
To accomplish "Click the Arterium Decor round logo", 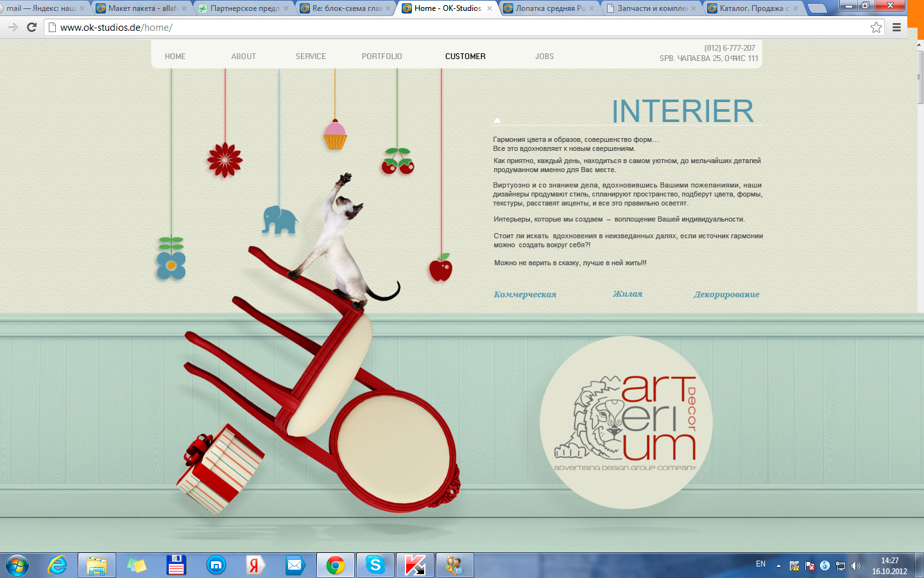I will [x=626, y=423].
